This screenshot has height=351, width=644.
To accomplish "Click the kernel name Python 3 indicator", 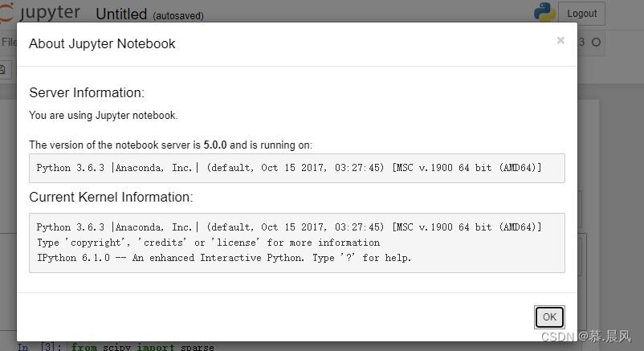I will tap(581, 42).
